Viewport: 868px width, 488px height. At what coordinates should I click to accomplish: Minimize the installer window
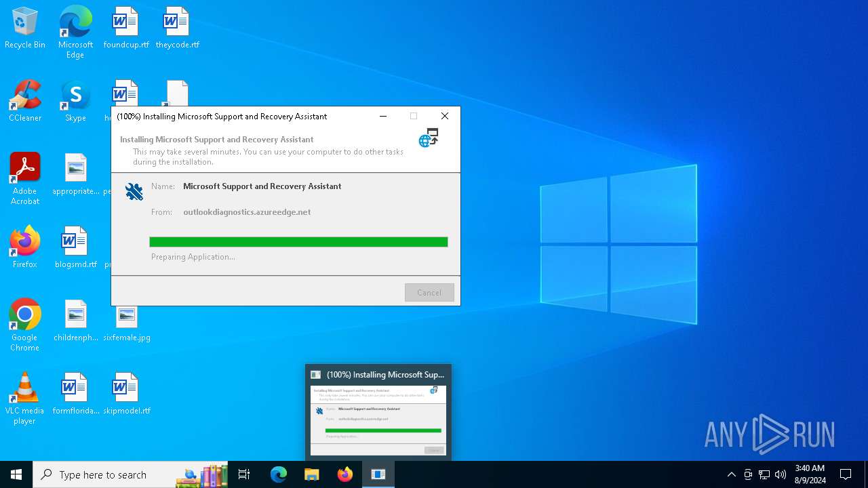tap(383, 117)
